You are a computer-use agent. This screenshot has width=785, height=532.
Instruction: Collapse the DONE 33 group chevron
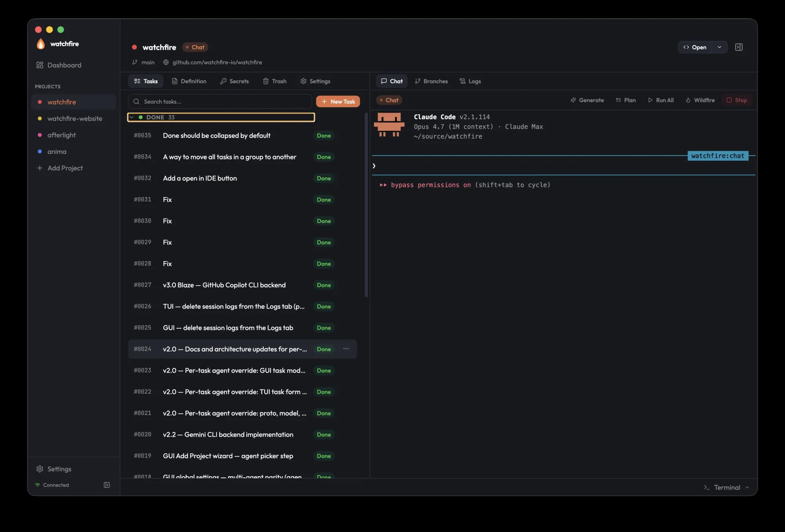coord(131,117)
